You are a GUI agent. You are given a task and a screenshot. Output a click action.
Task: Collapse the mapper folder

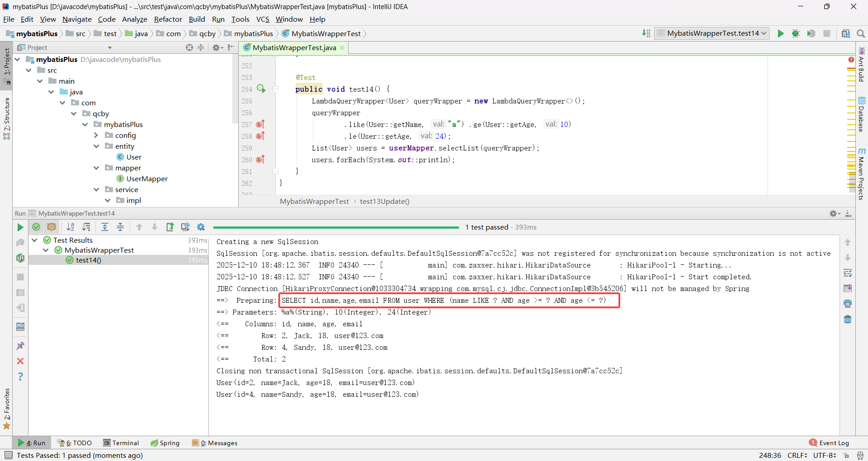point(96,168)
